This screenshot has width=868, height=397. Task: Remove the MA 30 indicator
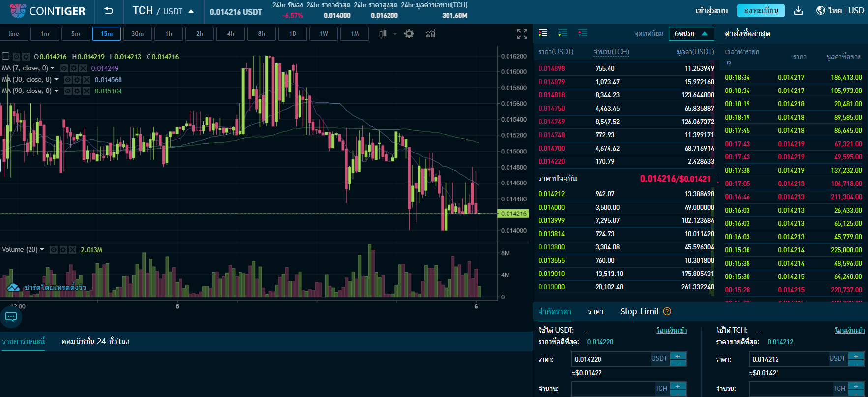pyautogui.click(x=87, y=80)
